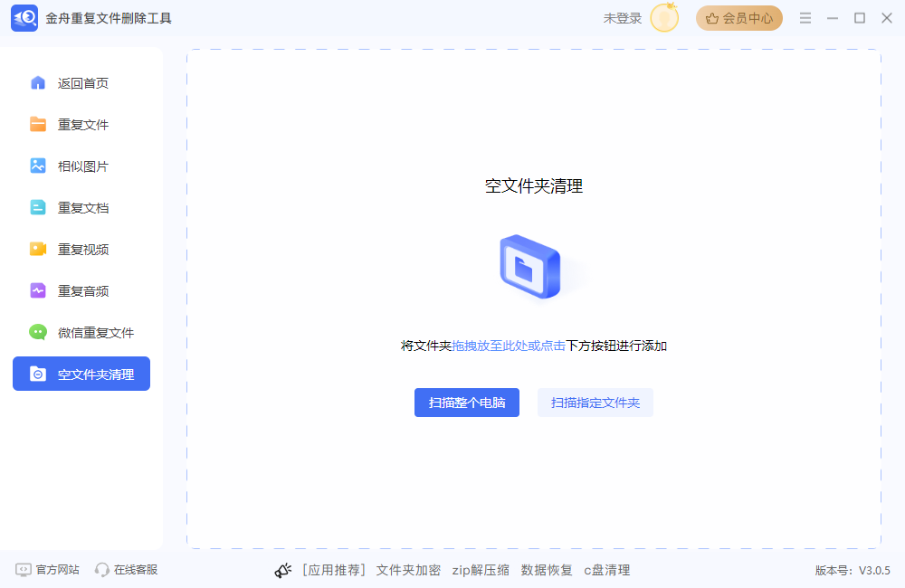Click the thumbs-up icon in 会员中心
905x588 pixels.
(712, 18)
